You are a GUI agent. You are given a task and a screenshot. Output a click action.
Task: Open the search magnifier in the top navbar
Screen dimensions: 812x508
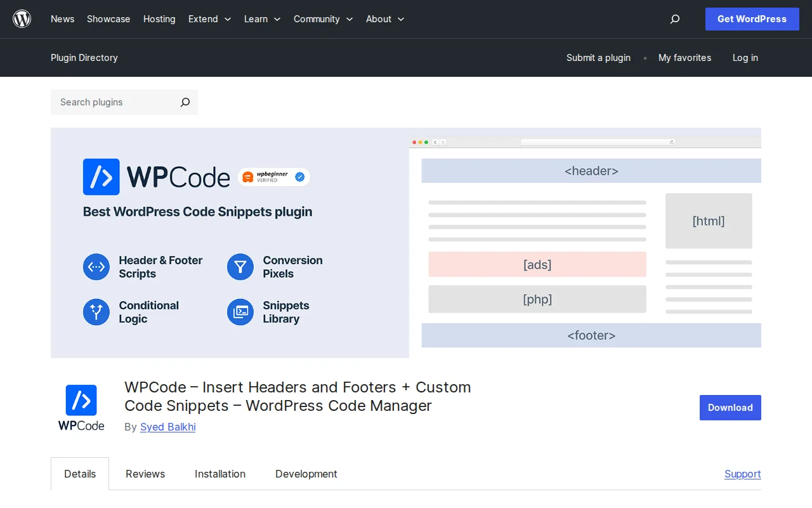pyautogui.click(x=674, y=19)
